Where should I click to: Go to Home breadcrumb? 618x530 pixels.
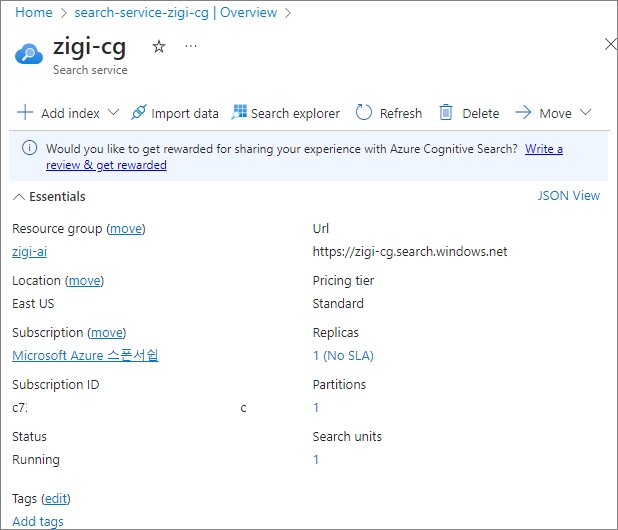[34, 13]
